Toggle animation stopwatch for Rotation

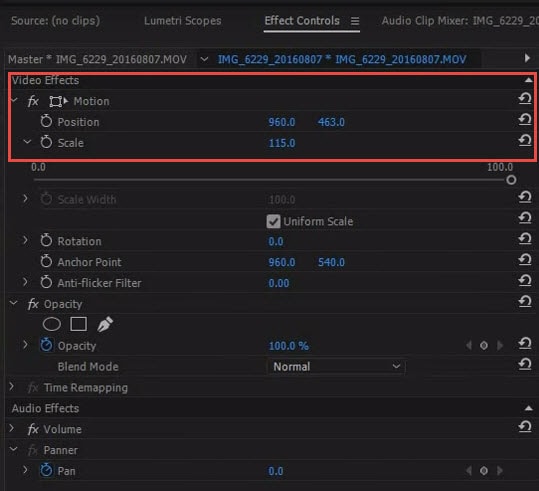pyautogui.click(x=46, y=241)
